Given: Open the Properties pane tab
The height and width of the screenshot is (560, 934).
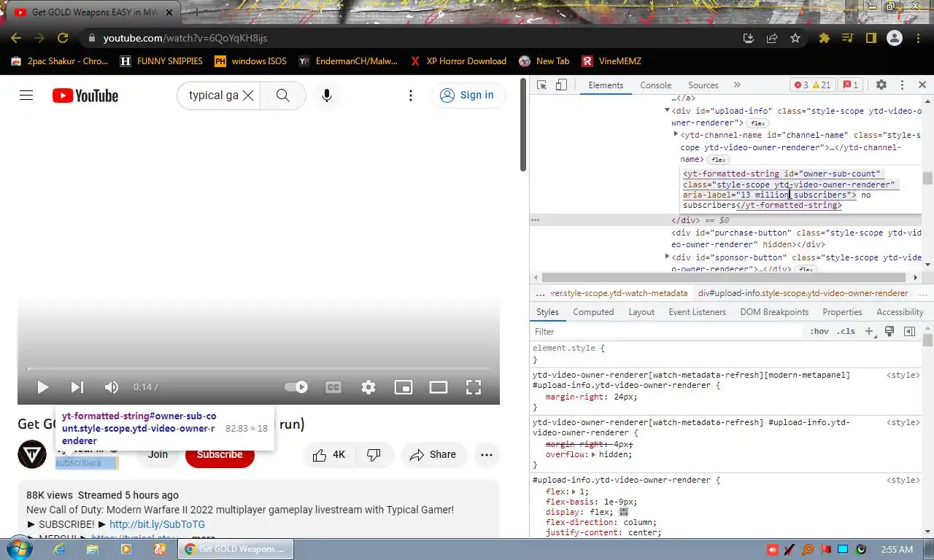Looking at the screenshot, I should 842,312.
